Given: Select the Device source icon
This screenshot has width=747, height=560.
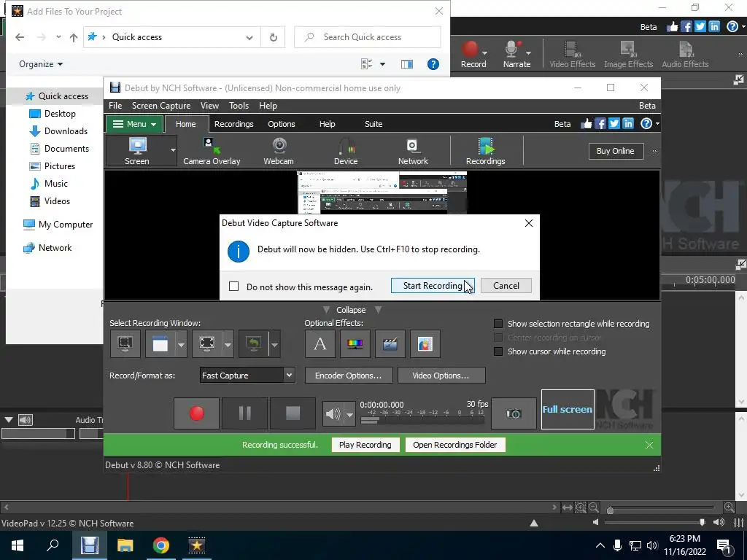Looking at the screenshot, I should (x=346, y=151).
